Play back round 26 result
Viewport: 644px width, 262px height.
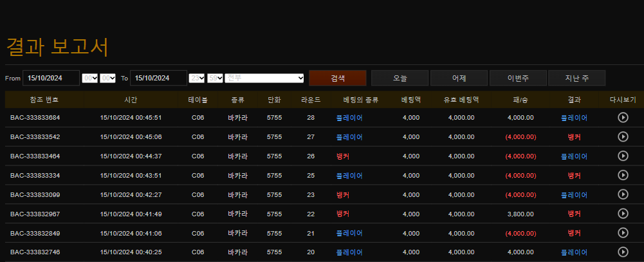click(622, 156)
